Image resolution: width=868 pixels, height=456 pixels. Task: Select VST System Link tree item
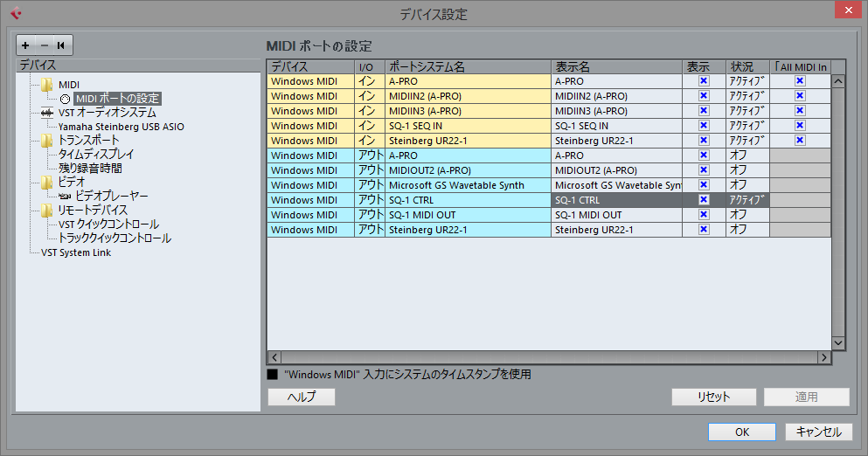point(76,252)
